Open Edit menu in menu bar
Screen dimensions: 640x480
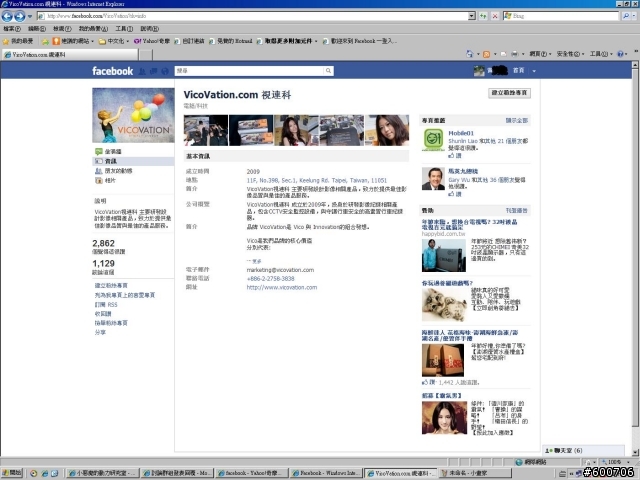[36, 29]
